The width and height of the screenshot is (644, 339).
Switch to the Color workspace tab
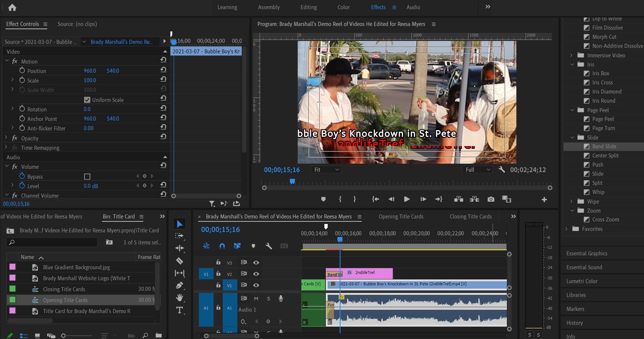pos(343,7)
